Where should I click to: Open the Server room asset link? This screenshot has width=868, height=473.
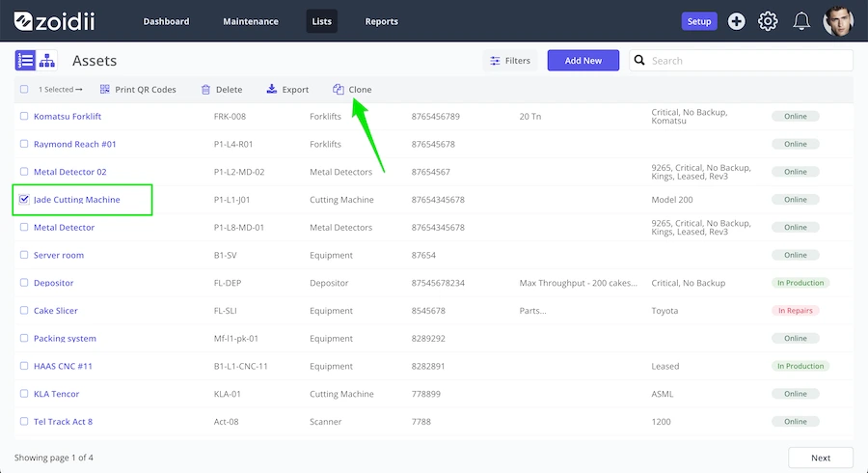[x=59, y=256]
